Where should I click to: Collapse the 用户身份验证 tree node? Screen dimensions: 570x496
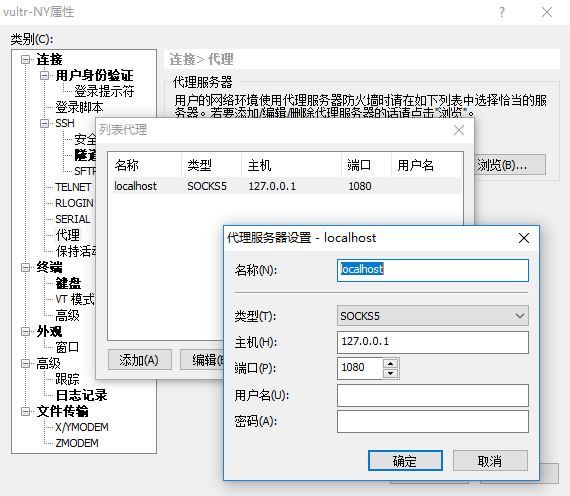click(44, 75)
